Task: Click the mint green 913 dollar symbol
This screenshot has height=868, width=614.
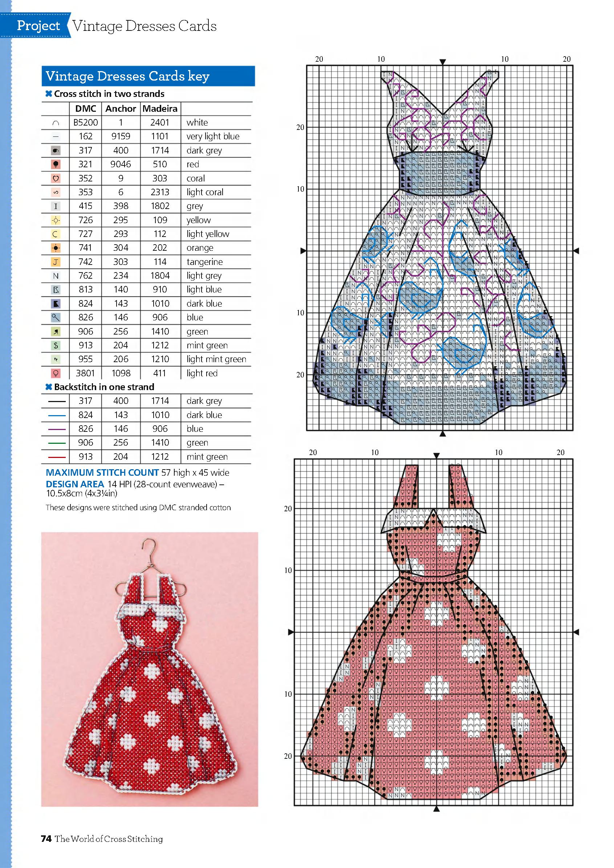Action: pos(56,345)
